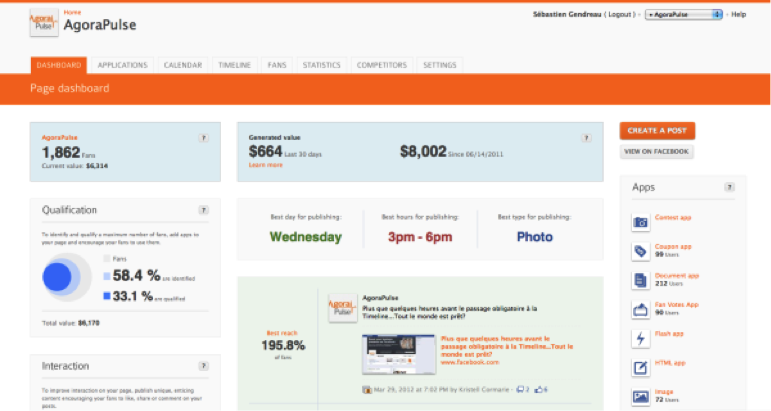
Task: Click the qualified legend blue swatch
Action: [107, 296]
